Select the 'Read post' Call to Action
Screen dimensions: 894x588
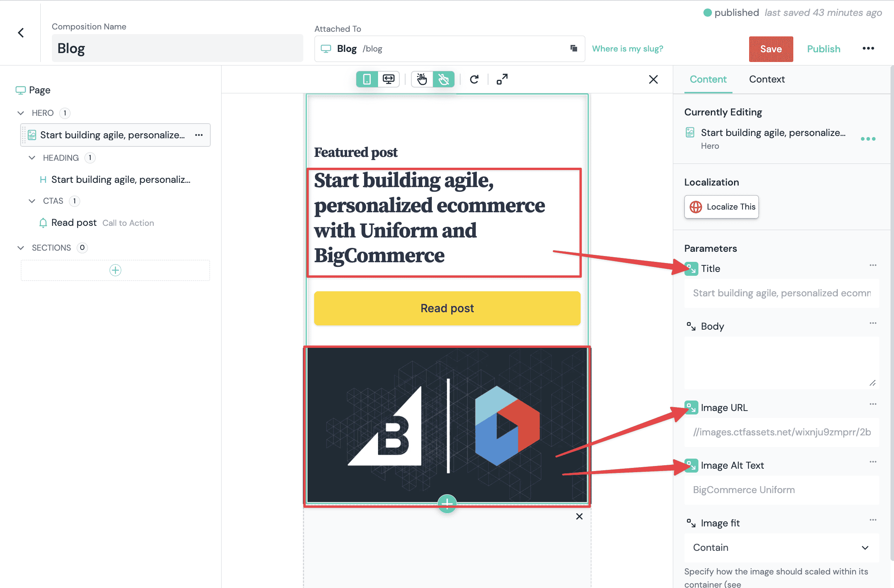click(97, 223)
